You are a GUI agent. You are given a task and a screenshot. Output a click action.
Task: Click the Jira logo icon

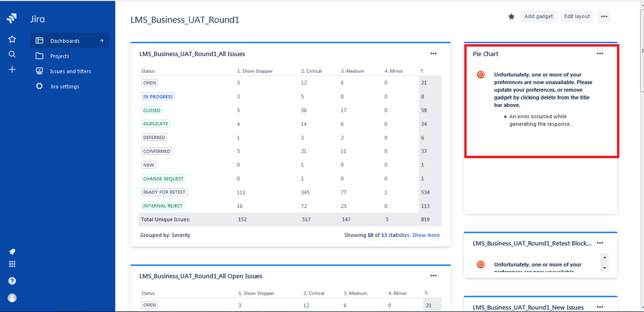(12, 19)
